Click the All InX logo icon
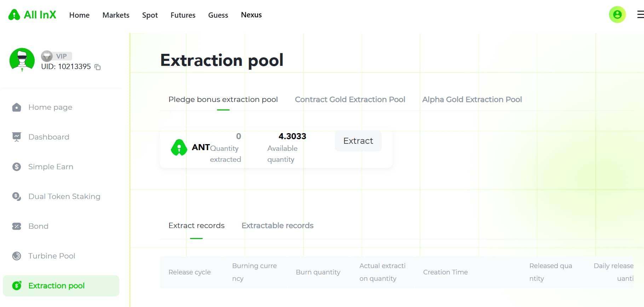 (x=14, y=15)
